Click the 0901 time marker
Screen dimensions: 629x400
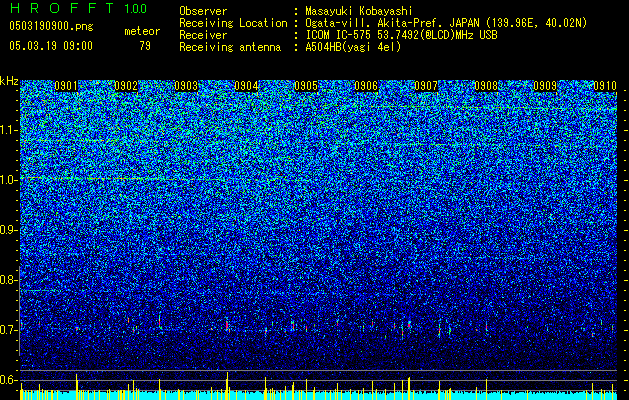click(x=66, y=86)
